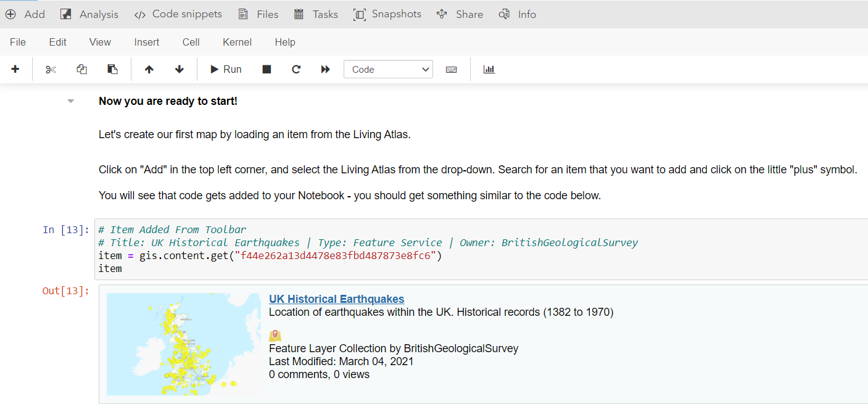868x404 pixels.
Task: Open the command palette keyboard icon
Action: click(451, 70)
